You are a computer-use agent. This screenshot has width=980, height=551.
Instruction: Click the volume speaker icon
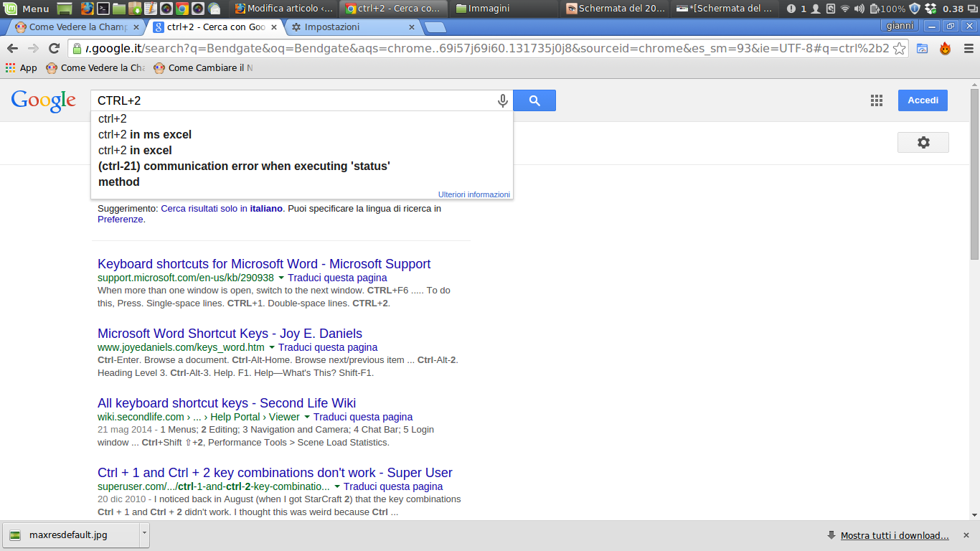[859, 9]
